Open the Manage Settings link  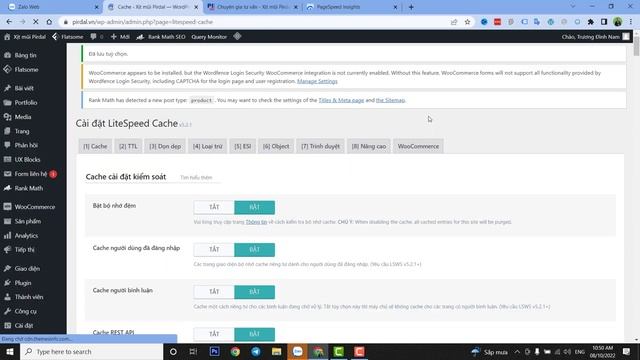coord(317,81)
